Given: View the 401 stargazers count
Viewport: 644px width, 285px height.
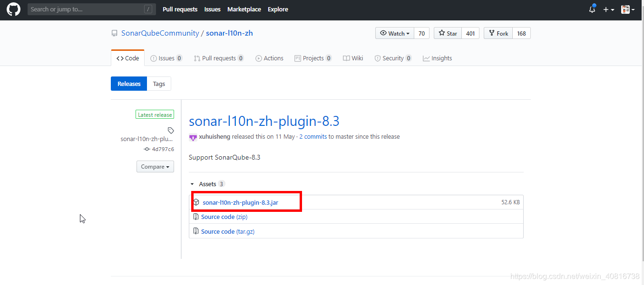Looking at the screenshot, I should coord(470,33).
